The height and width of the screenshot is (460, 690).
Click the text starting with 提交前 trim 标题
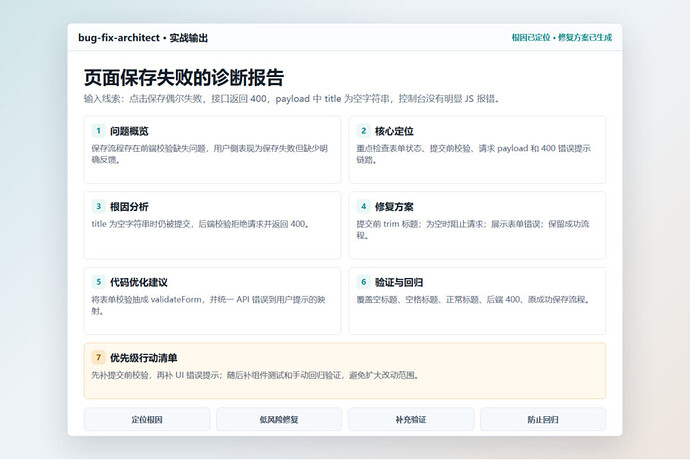473,230
